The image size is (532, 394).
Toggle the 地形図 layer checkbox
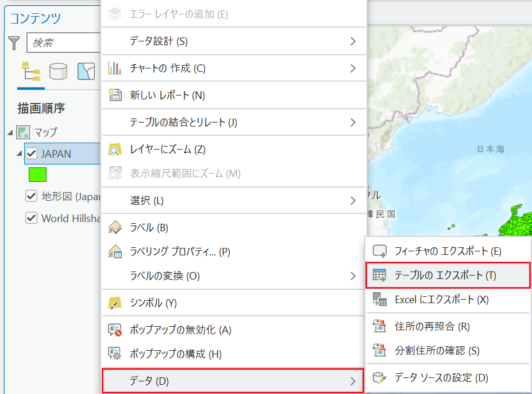[31, 196]
